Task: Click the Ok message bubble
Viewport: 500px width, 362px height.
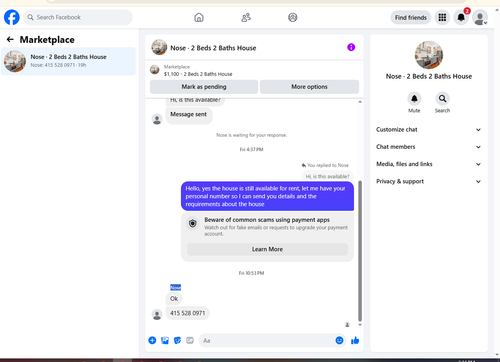Action: point(174,299)
